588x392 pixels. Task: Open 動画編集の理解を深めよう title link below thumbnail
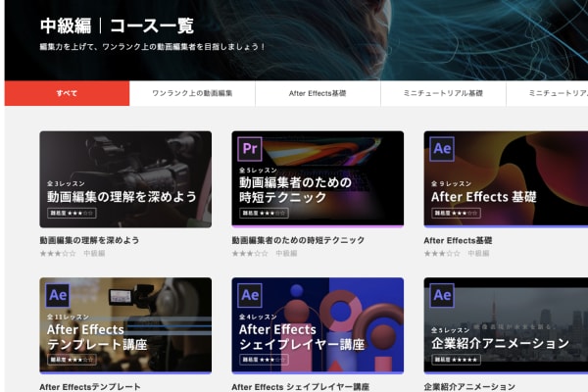pyautogui.click(x=89, y=240)
